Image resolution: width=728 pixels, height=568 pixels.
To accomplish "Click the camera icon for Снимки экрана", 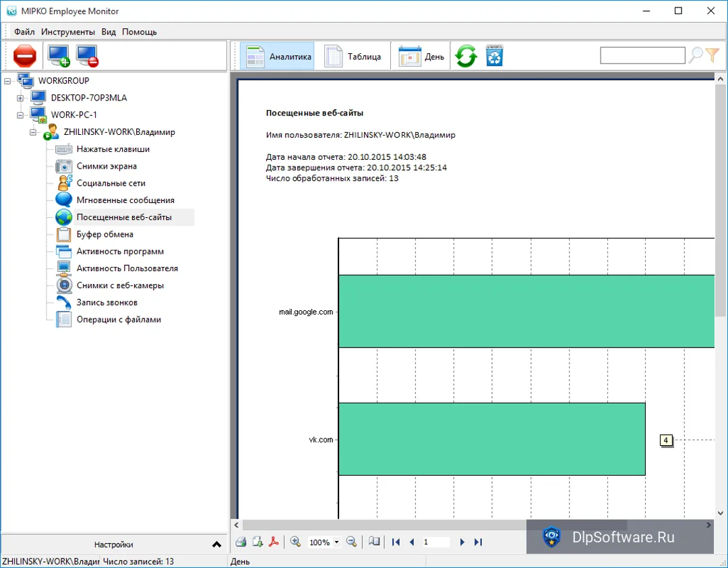I will coord(63,167).
